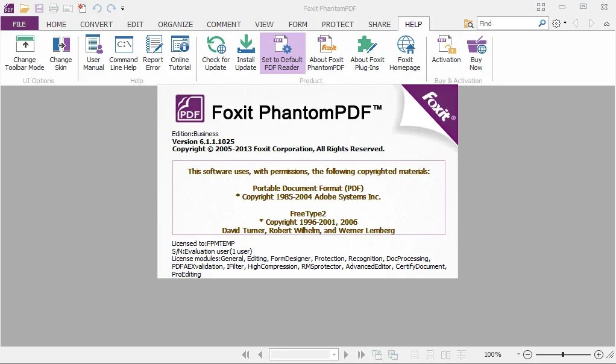Open Change Skin option
The width and height of the screenshot is (616, 364).
pos(60,53)
